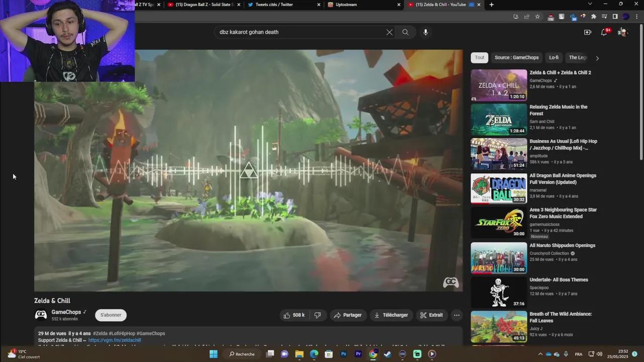Open Microsoft Edge from taskbar
Screen dimensions: 644x362
tap(314, 354)
